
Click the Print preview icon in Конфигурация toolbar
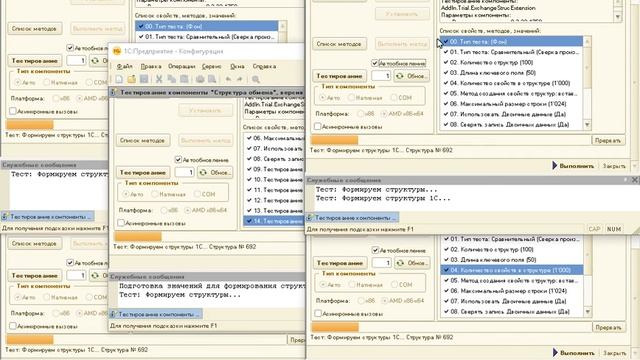212,79
